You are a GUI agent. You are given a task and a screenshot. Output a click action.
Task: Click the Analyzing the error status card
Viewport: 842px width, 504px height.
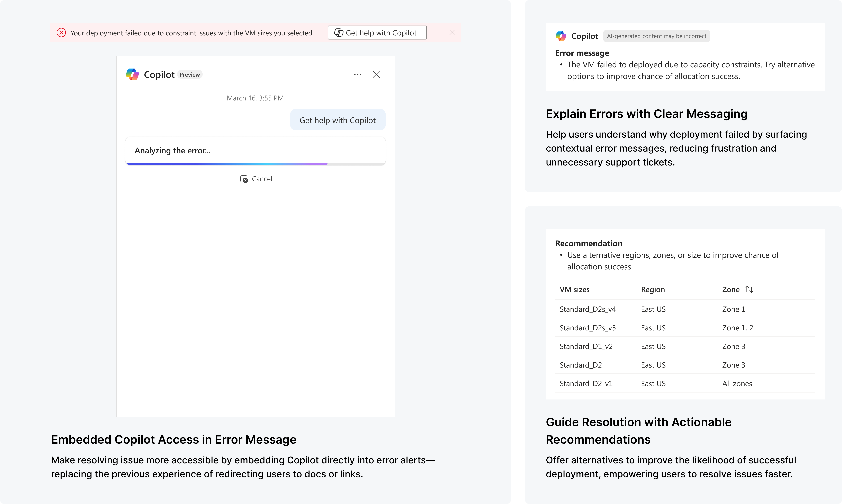pyautogui.click(x=255, y=151)
